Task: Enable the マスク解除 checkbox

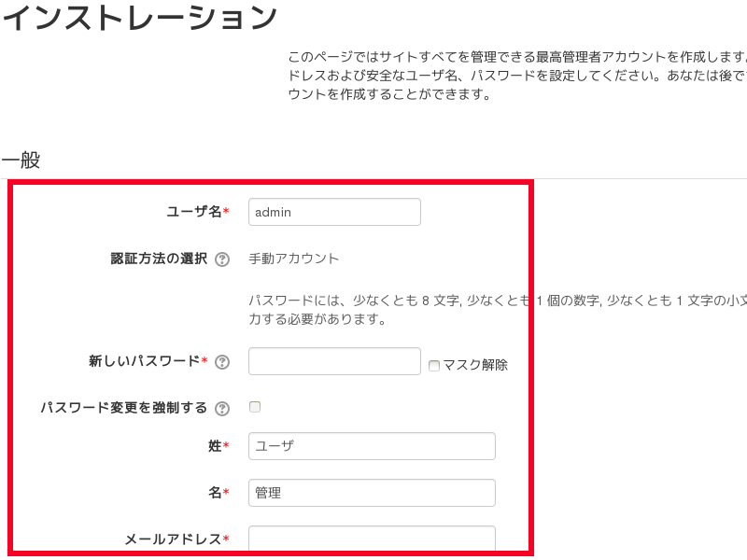Action: point(434,366)
